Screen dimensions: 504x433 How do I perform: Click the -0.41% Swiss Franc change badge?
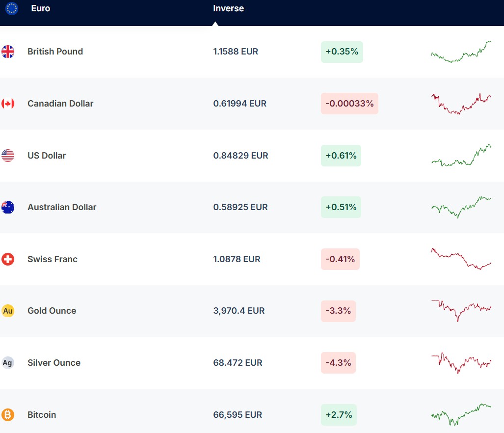pos(340,259)
